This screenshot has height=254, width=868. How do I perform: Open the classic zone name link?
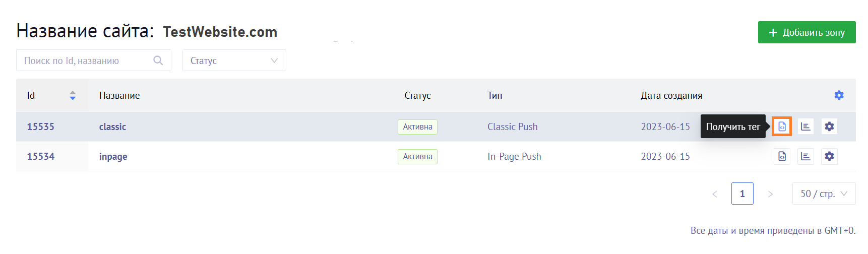[112, 126]
